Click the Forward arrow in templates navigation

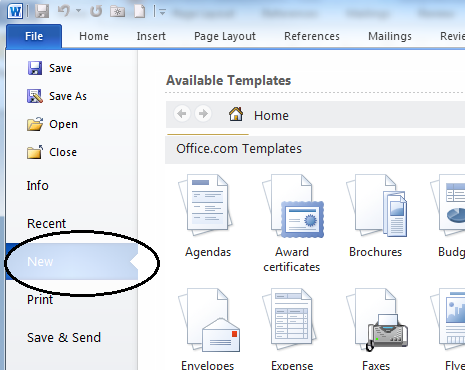tap(203, 114)
